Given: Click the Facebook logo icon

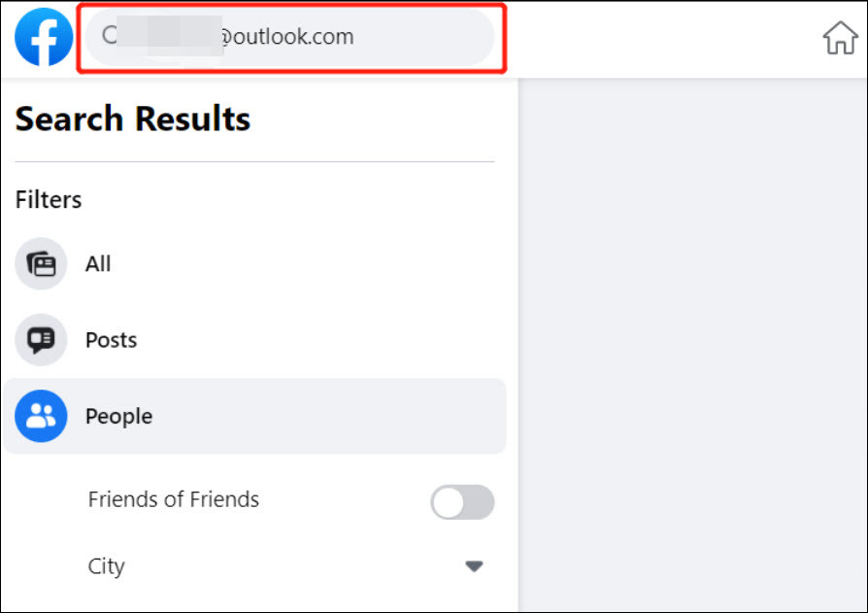Looking at the screenshot, I should click(x=44, y=37).
